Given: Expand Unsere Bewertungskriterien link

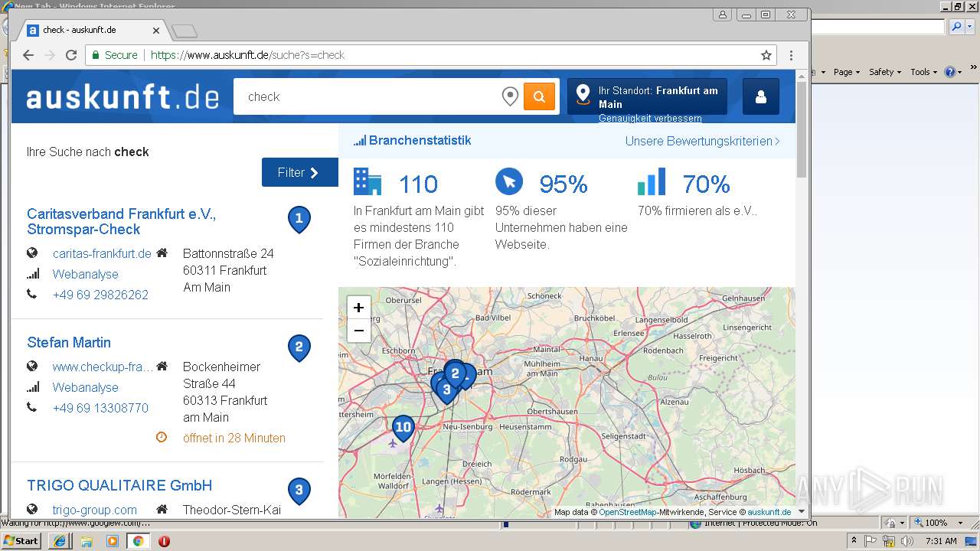Looking at the screenshot, I should tap(702, 141).
